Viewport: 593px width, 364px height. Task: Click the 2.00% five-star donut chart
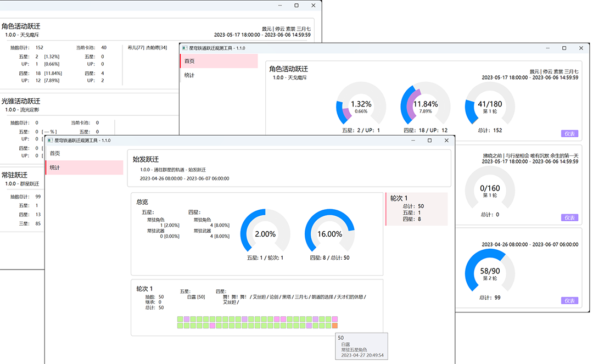tap(265, 234)
